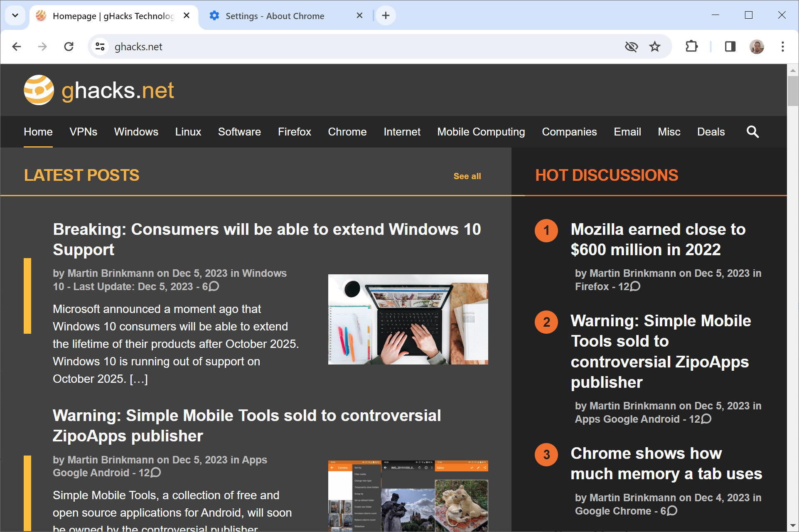Click comment bubble on Chrome memory discussion
The image size is (799, 532).
tap(672, 511)
